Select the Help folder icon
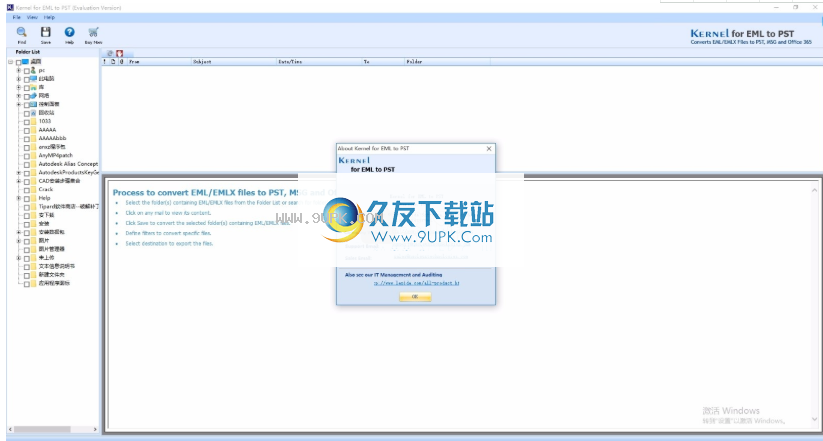 [x=34, y=198]
